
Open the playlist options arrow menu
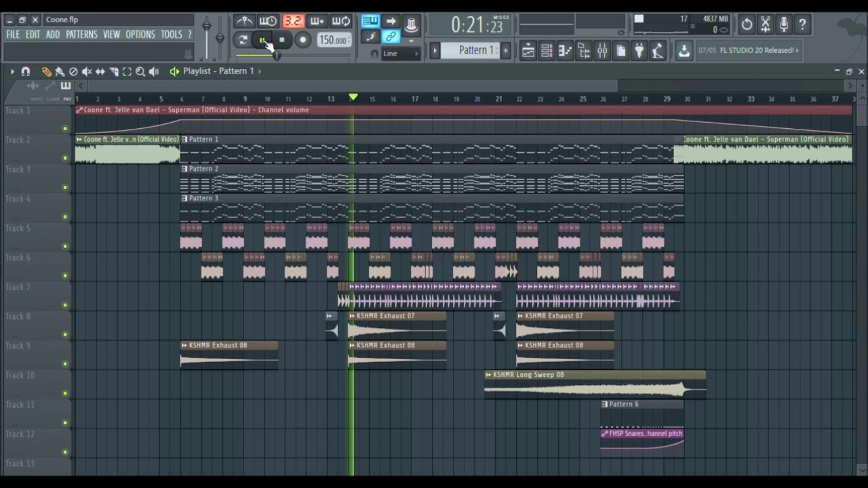tap(12, 71)
